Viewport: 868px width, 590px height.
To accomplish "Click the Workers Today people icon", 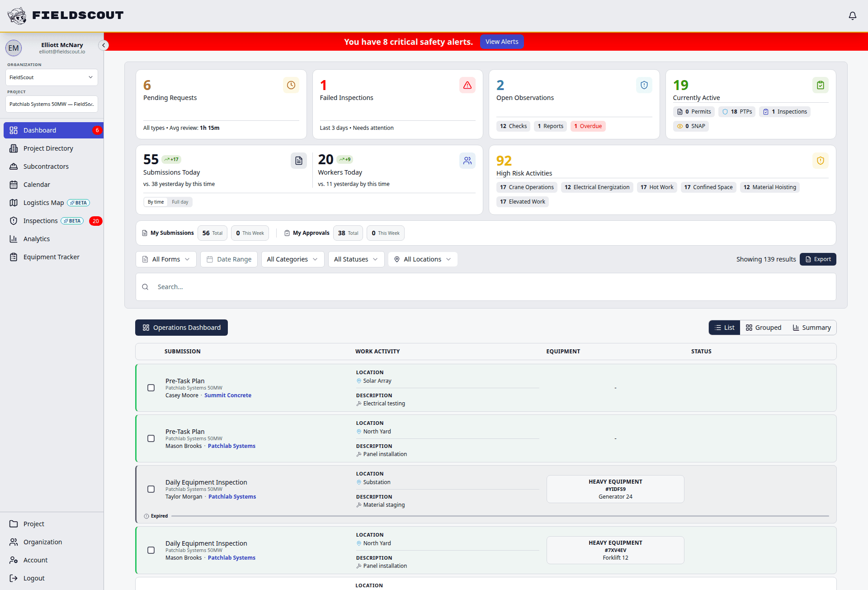I will coord(467,161).
